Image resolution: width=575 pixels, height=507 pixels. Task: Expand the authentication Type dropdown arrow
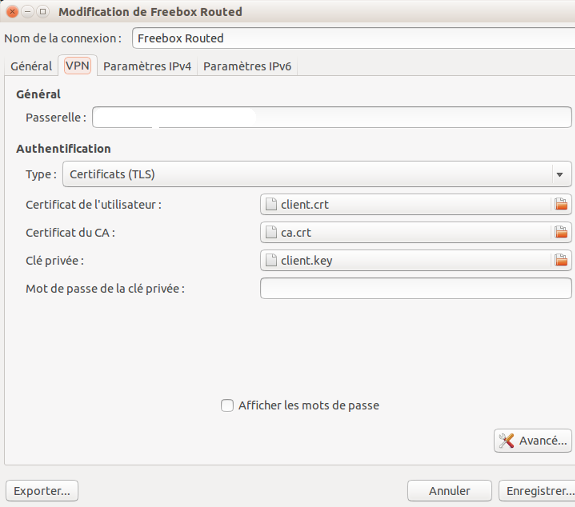tap(560, 174)
